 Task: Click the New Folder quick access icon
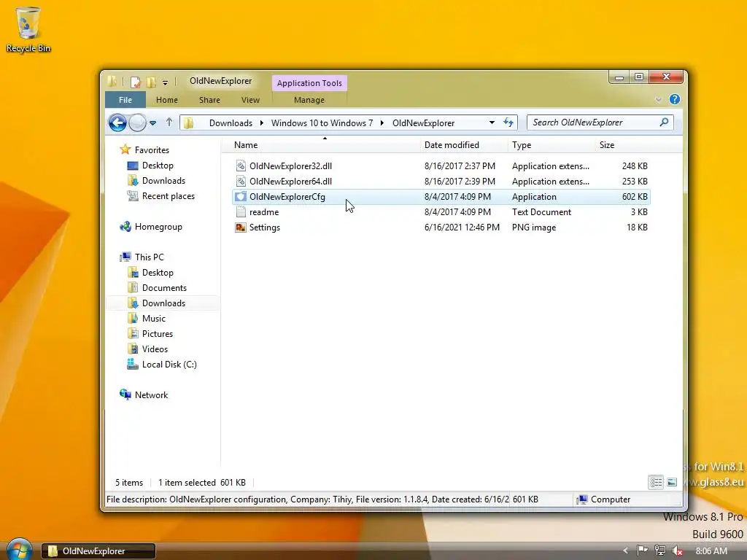coord(152,82)
